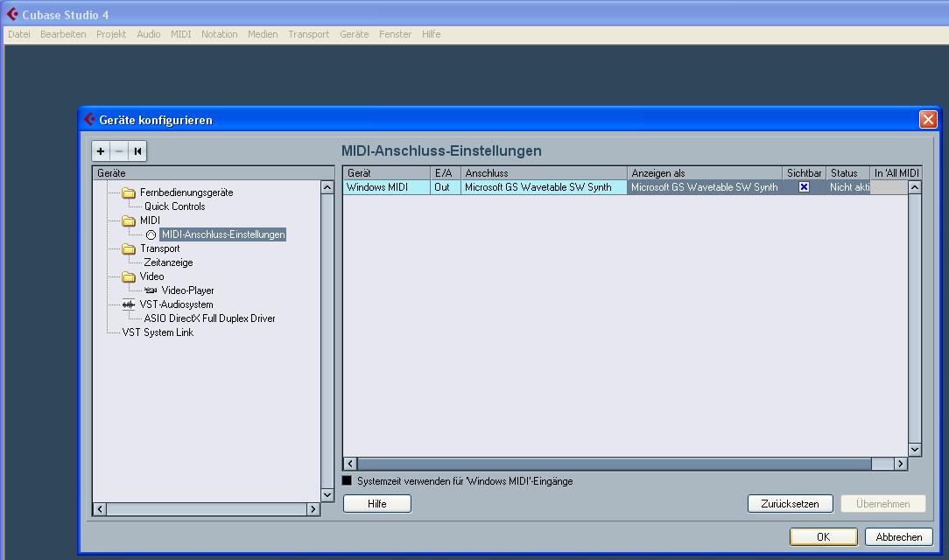Click the minus remove device icon
Image resolution: width=949 pixels, height=560 pixels.
[x=119, y=151]
